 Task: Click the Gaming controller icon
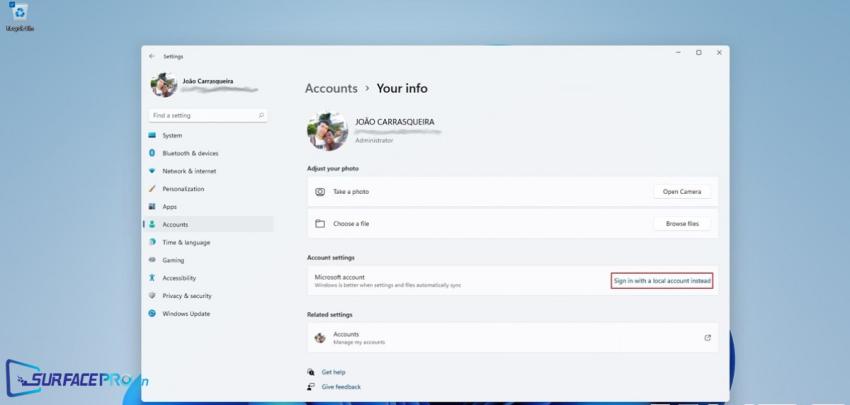[152, 260]
